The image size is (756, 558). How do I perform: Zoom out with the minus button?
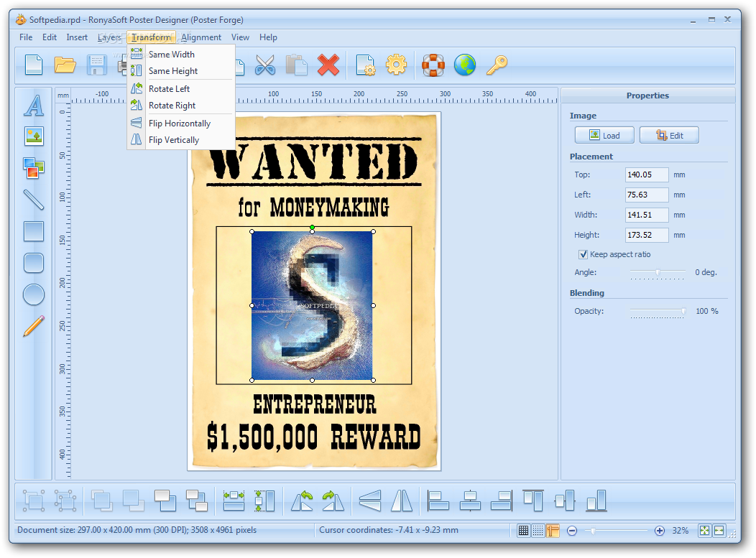click(x=572, y=531)
